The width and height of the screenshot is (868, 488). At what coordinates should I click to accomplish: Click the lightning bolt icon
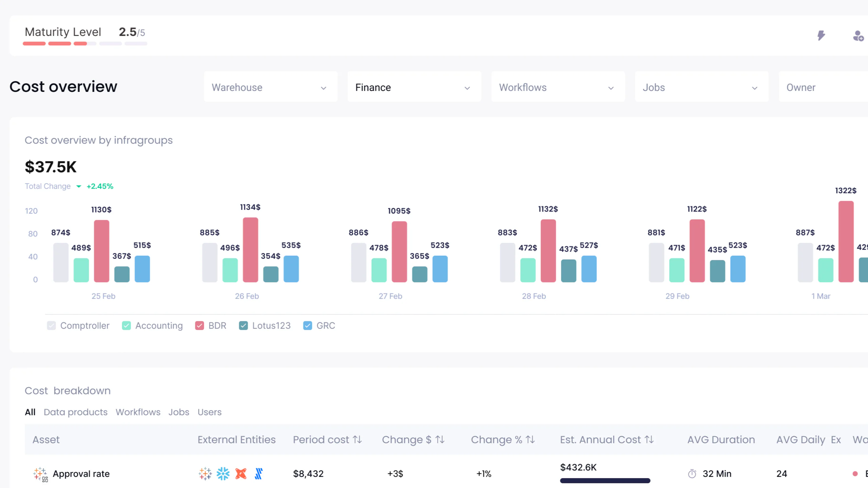point(821,35)
